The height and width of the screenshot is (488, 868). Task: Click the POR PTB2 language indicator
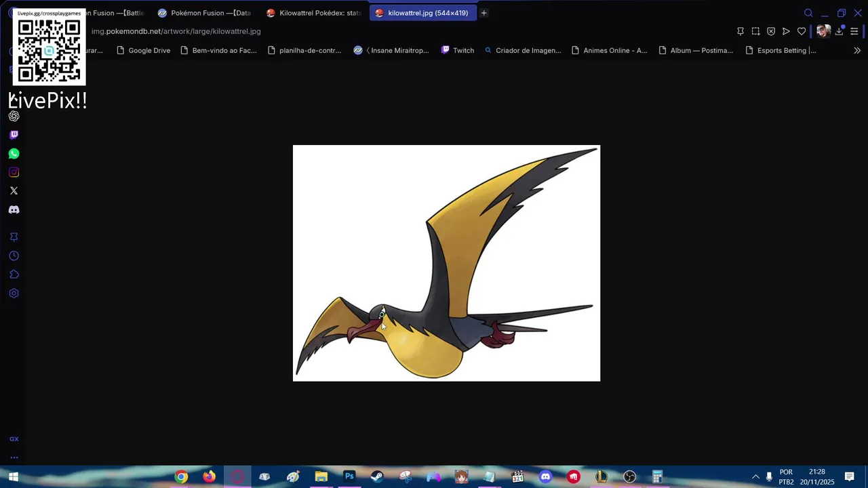pos(786,477)
